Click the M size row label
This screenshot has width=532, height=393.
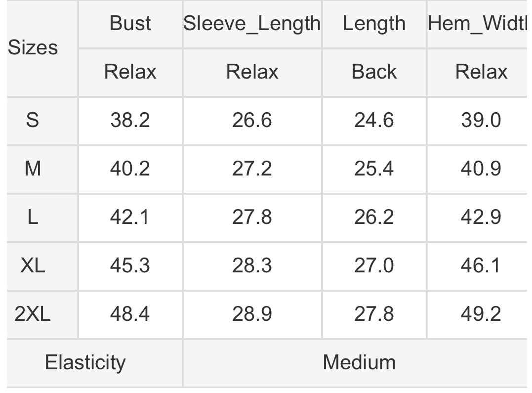pyautogui.click(x=33, y=169)
